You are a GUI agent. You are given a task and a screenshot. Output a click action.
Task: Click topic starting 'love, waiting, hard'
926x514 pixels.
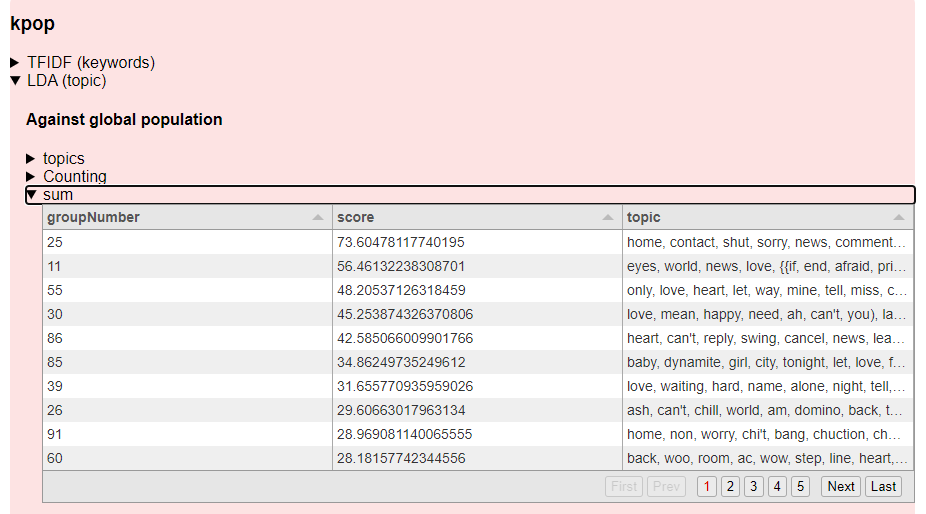coord(766,386)
